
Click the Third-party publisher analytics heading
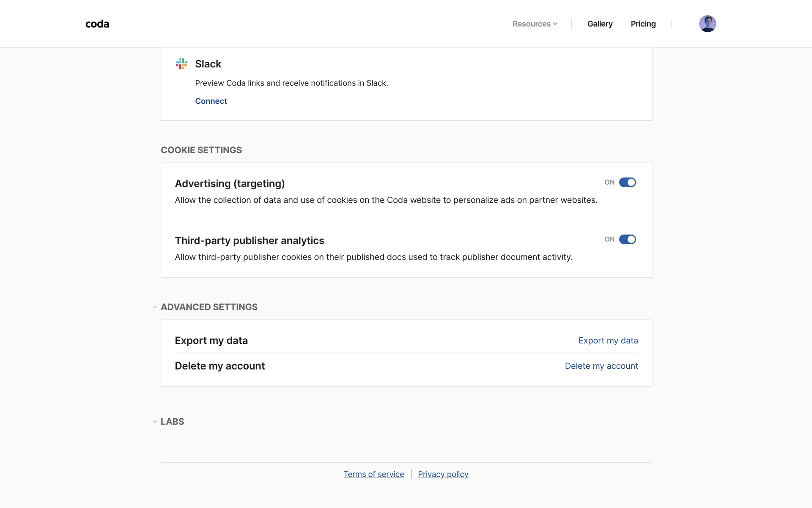(x=249, y=241)
